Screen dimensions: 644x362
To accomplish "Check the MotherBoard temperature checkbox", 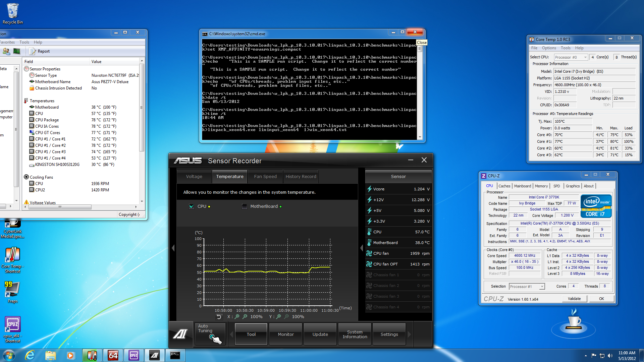I will [x=245, y=206].
